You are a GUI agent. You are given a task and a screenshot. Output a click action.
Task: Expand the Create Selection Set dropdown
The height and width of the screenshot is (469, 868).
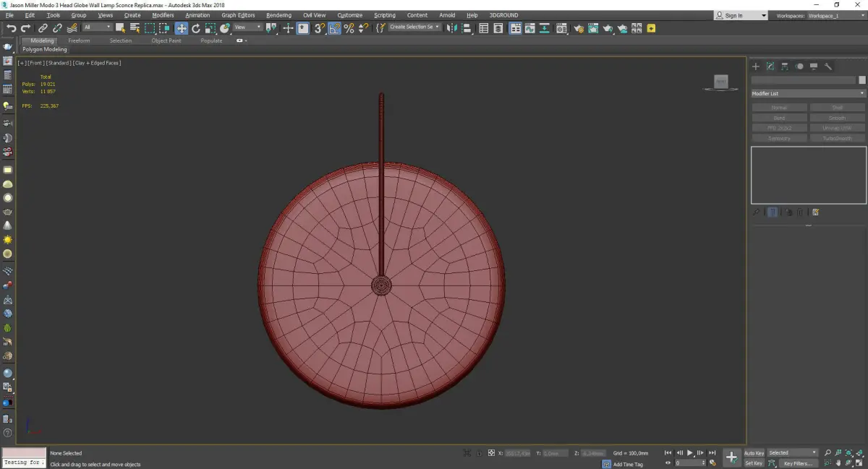click(x=414, y=27)
